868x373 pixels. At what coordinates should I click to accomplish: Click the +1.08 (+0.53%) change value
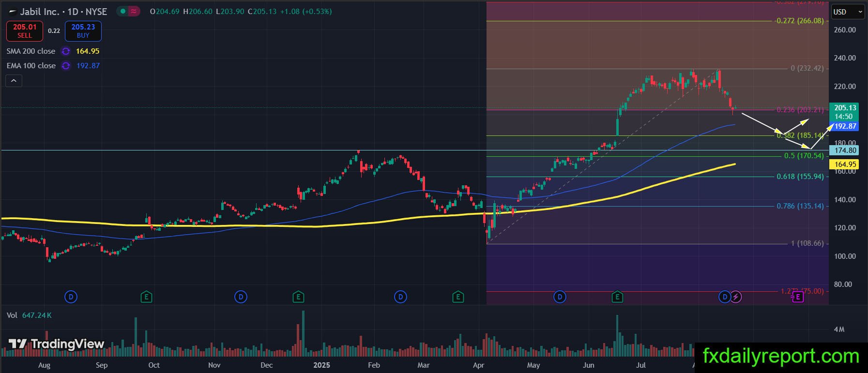(x=305, y=11)
